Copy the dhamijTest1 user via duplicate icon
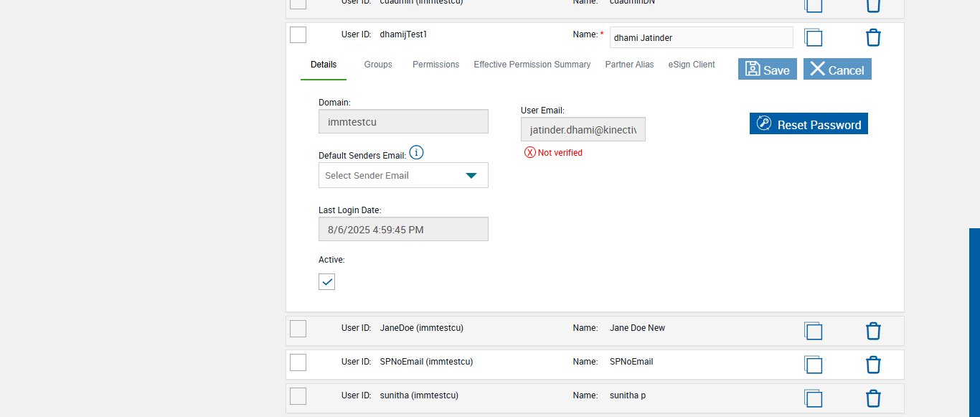This screenshot has width=980, height=417. [813, 37]
